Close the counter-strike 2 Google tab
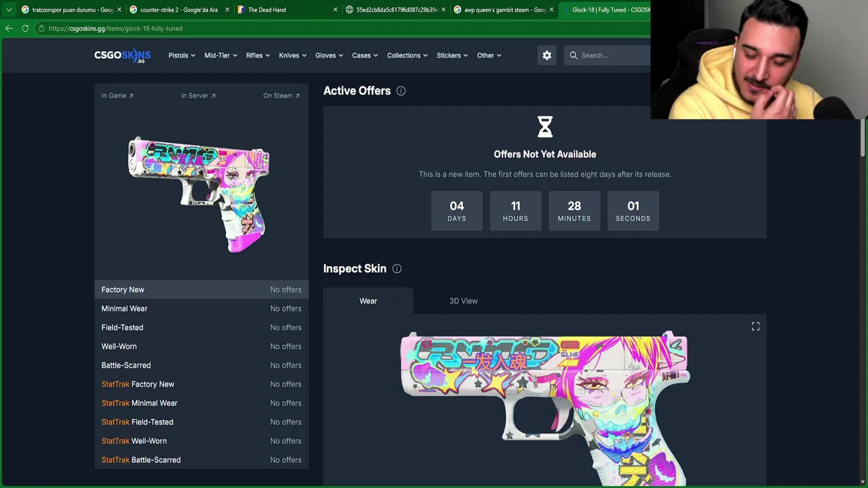The height and width of the screenshot is (488, 868). tap(227, 9)
